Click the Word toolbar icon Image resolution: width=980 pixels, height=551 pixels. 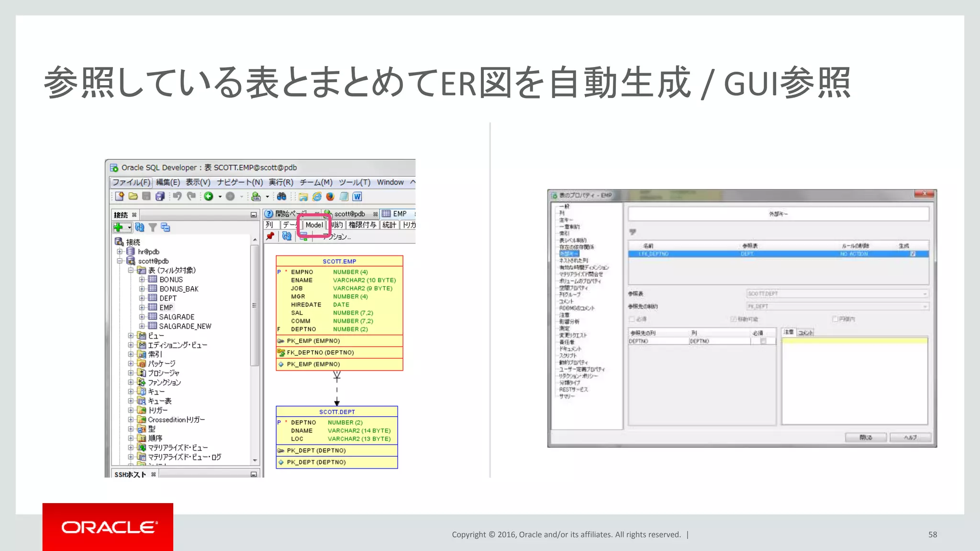tap(357, 196)
